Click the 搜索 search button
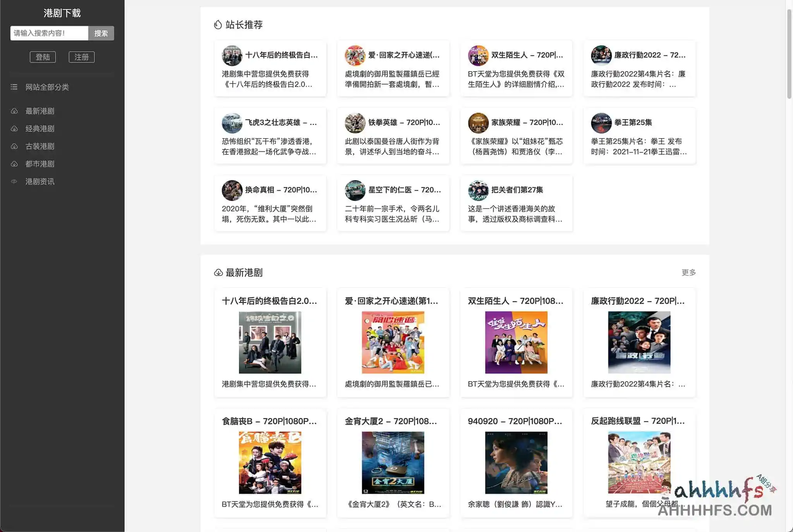The width and height of the screenshot is (793, 532). coord(101,33)
